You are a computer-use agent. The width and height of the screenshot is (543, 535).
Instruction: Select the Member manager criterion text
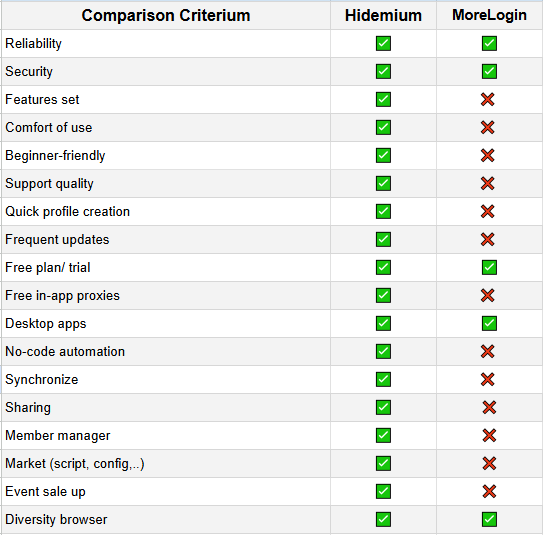click(x=57, y=436)
